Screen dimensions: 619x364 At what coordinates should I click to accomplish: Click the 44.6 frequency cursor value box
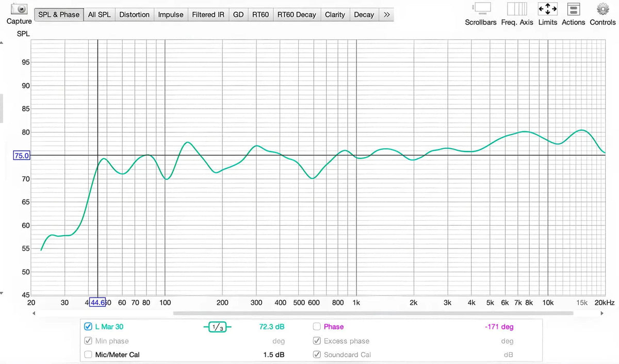click(97, 302)
